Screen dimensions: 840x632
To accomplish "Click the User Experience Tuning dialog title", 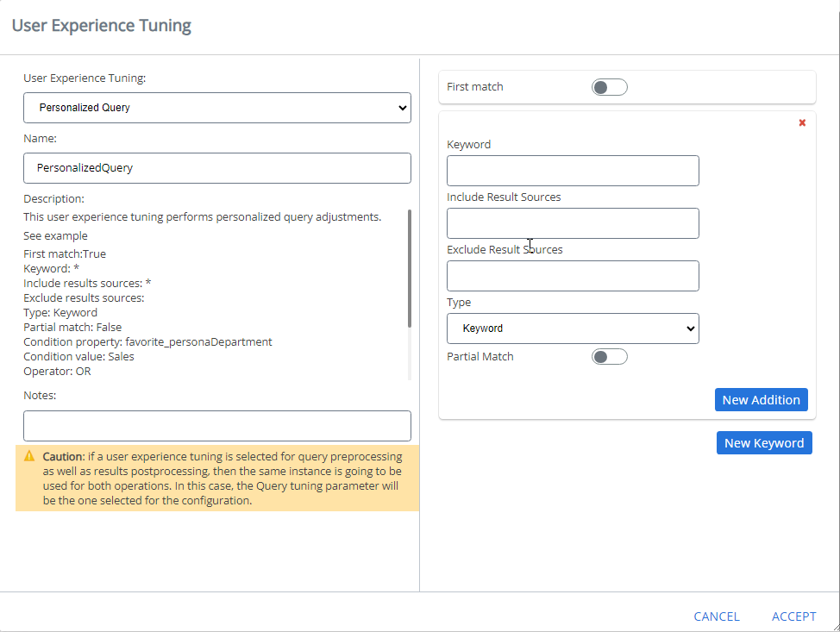I will [x=102, y=26].
